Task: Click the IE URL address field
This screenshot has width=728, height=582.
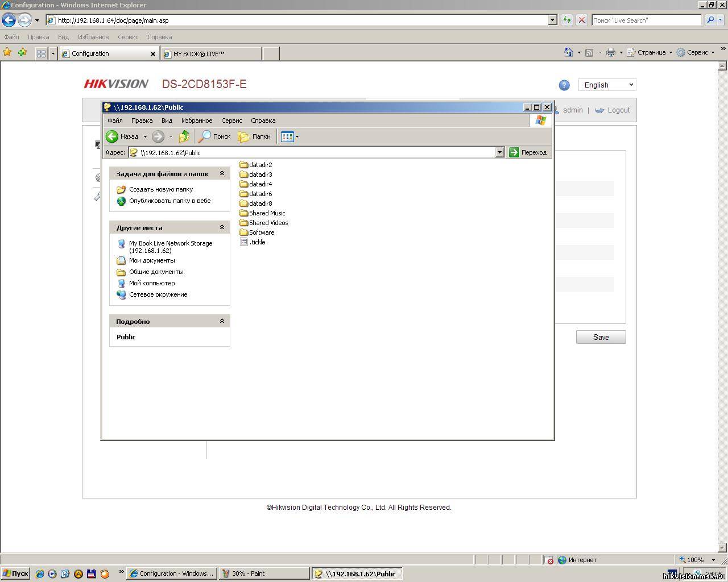Action: coord(301,20)
